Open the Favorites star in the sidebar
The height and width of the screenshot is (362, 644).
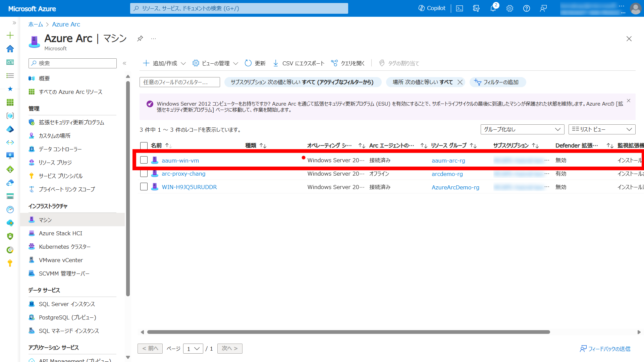click(10, 89)
